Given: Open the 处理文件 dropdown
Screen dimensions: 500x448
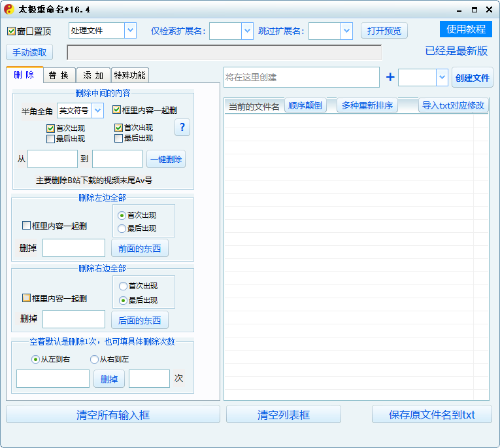Looking at the screenshot, I should point(129,31).
